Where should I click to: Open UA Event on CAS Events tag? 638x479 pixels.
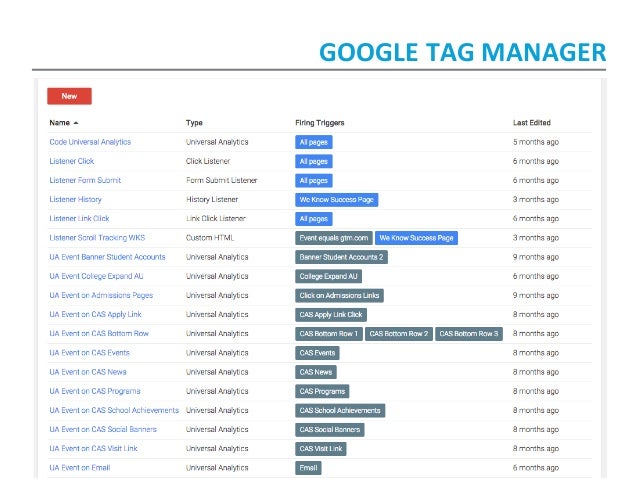point(89,353)
